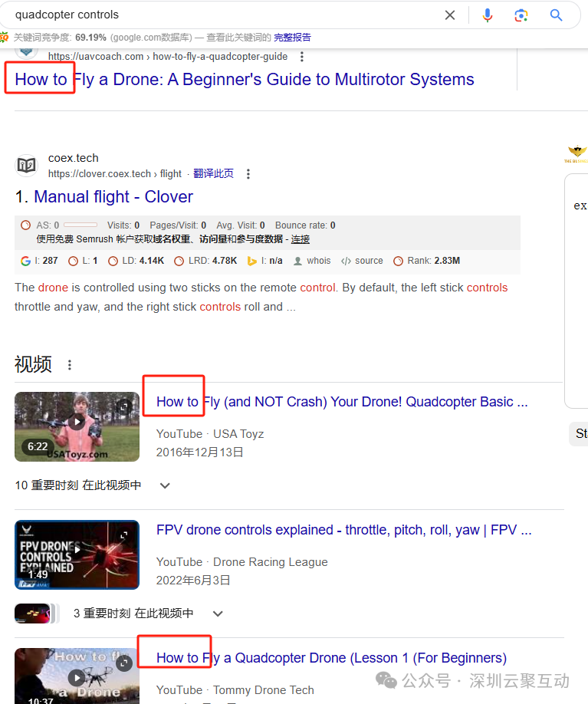The width and height of the screenshot is (588, 704).
Task: Click the uavcoach.com URL breadcrumb
Action: click(168, 57)
